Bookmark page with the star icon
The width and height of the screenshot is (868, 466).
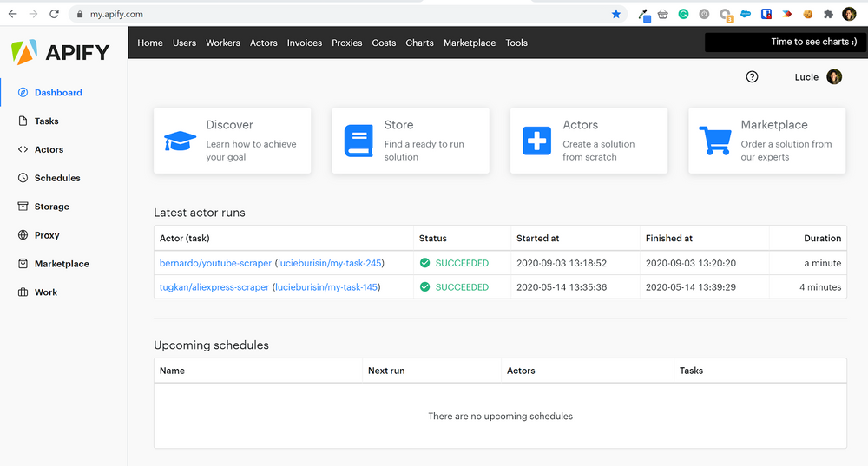tap(616, 14)
